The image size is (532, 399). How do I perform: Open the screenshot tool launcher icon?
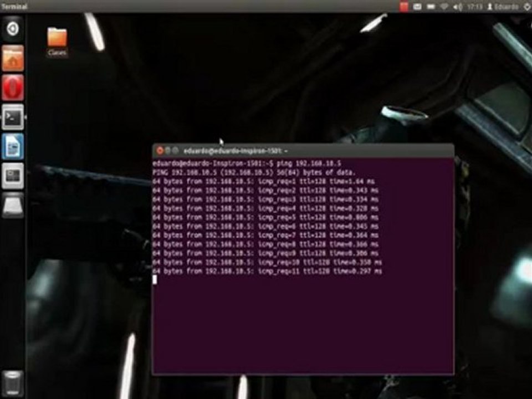click(13, 176)
